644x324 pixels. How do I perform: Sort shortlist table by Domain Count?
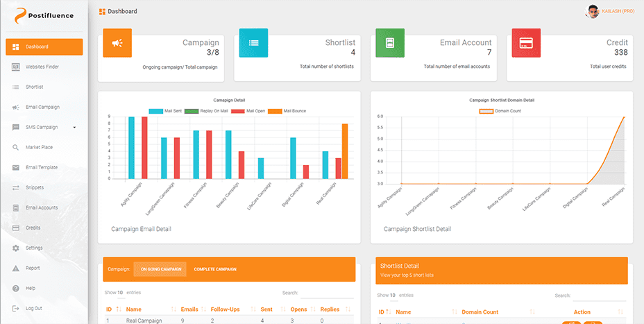[x=480, y=312]
